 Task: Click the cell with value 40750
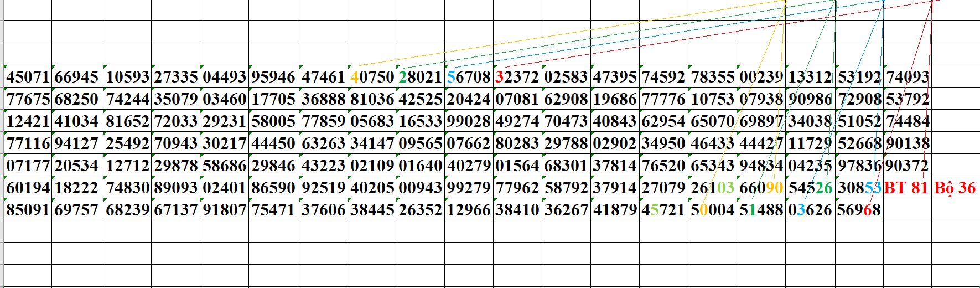[x=372, y=77]
